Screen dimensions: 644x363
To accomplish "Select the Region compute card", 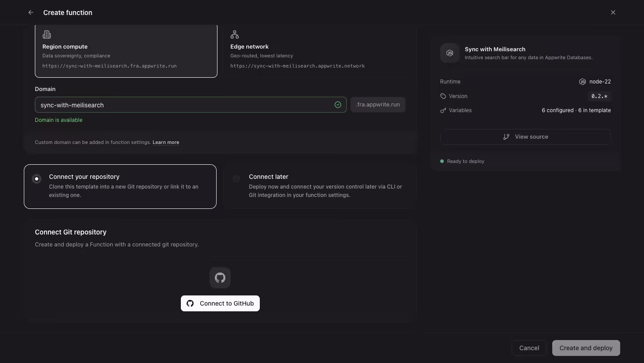I will coord(126,51).
